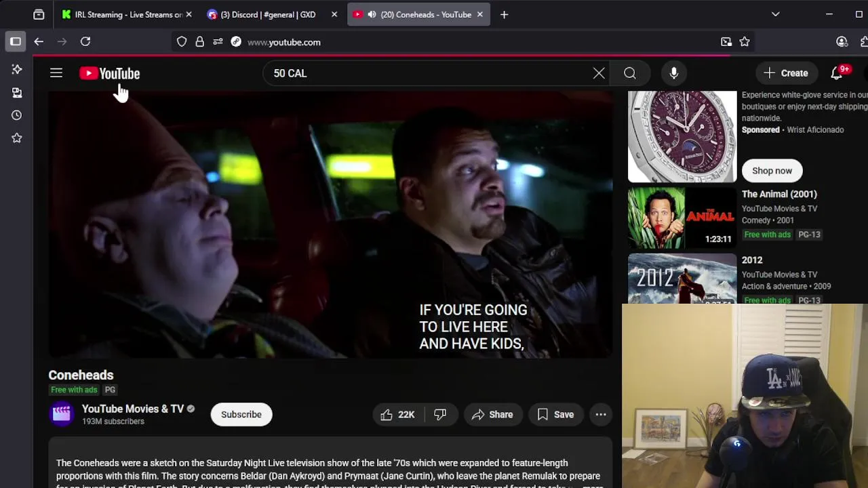
Task: Click the Free with ads badge under Coneheads
Action: point(74,390)
